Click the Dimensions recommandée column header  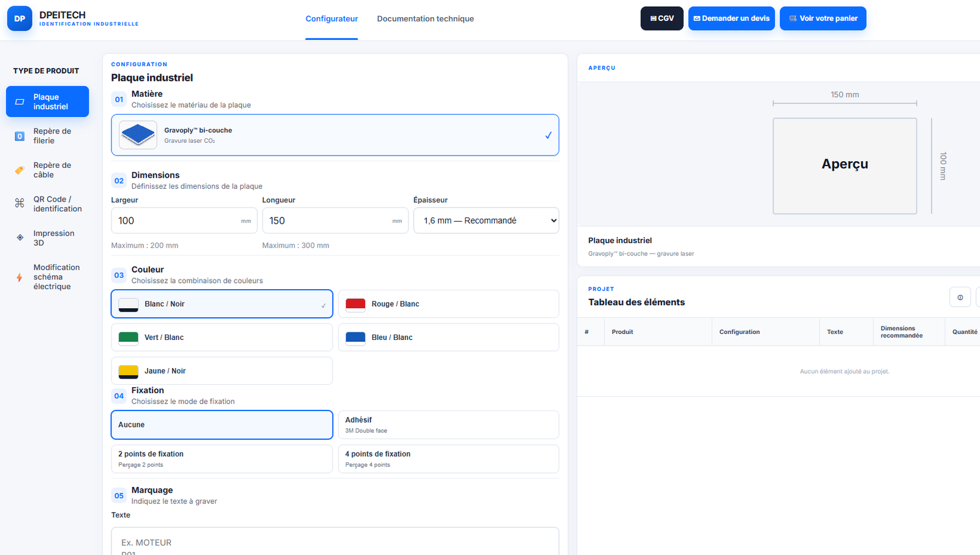pos(902,332)
